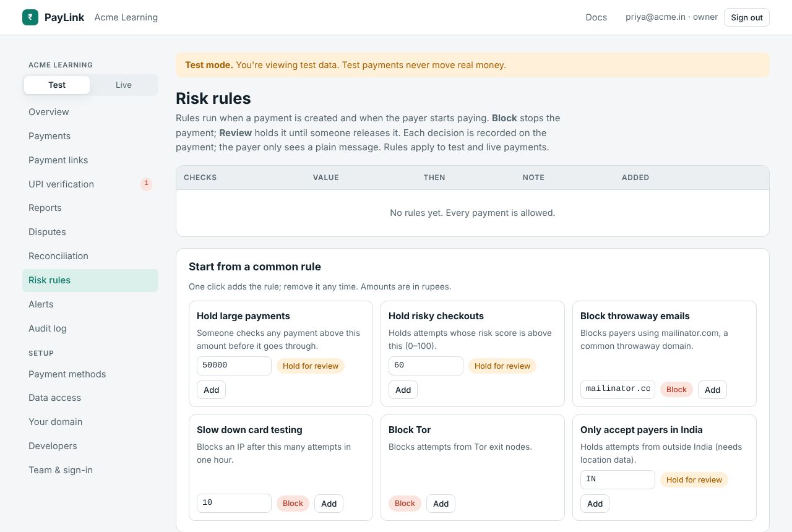Open Reports from the sidebar
Image resolution: width=792 pixels, height=532 pixels.
tap(90, 208)
